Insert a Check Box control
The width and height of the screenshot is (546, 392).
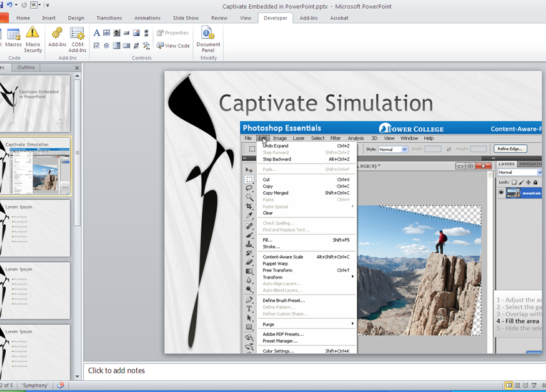click(x=97, y=46)
